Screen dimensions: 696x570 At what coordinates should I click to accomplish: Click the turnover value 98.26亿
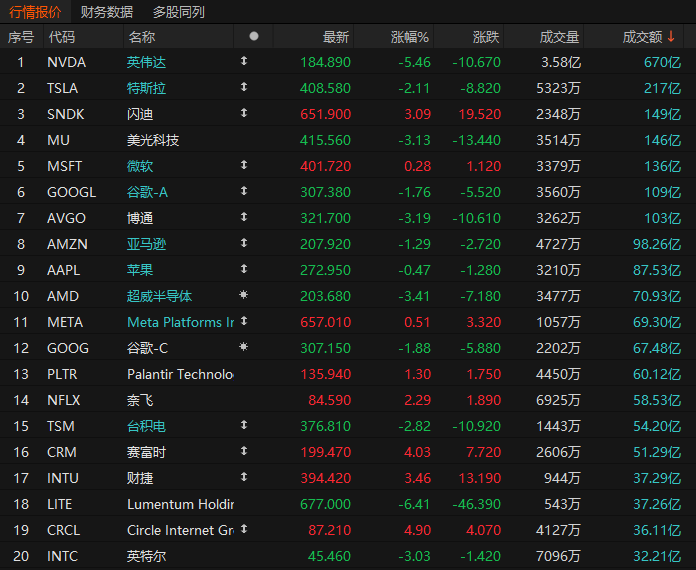[x=657, y=244]
